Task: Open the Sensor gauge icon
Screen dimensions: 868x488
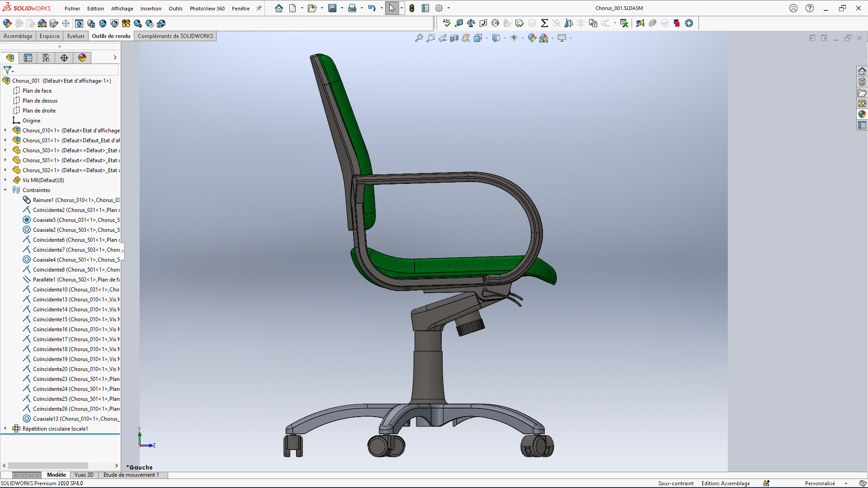Action: coord(495,23)
